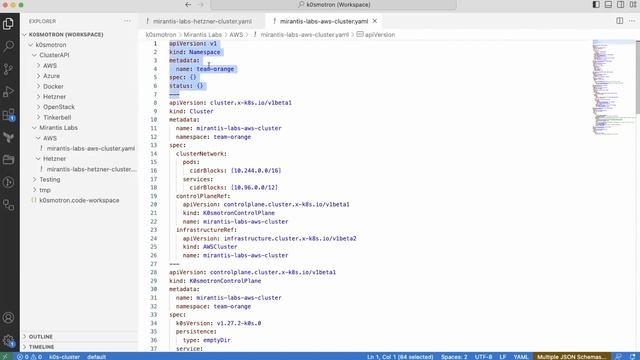The width and height of the screenshot is (640, 360).
Task: Click the k0s-cluster status bar item
Action: [64, 357]
